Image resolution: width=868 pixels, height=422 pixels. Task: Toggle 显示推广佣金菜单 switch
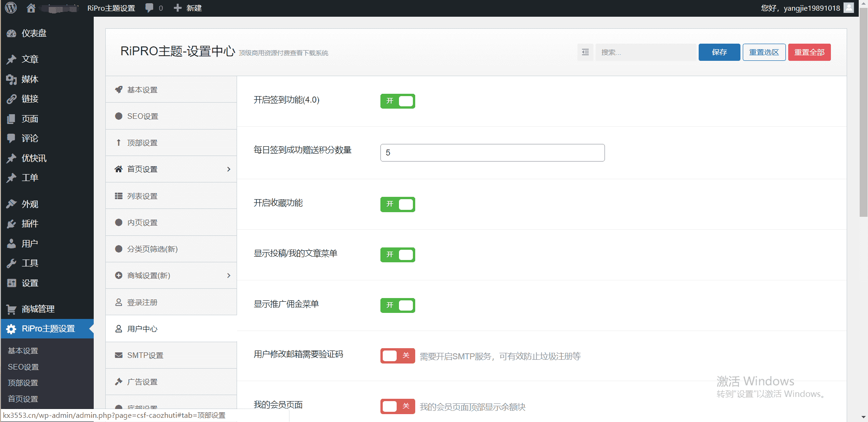[398, 305]
